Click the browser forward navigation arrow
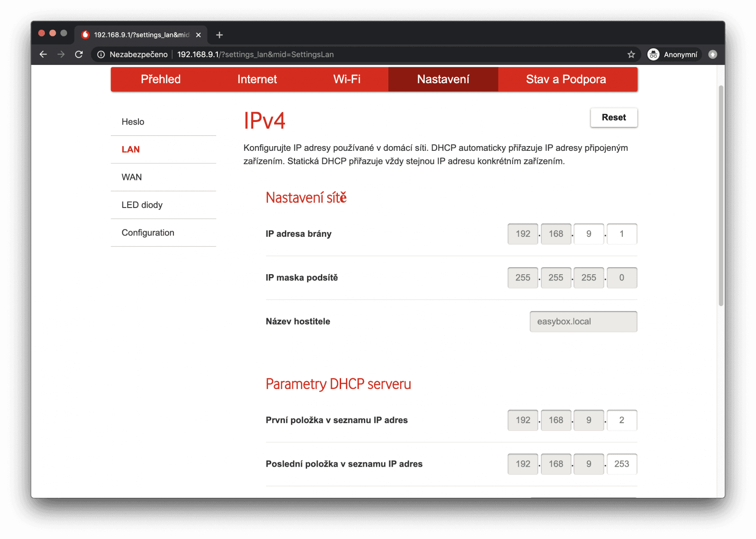 [61, 54]
